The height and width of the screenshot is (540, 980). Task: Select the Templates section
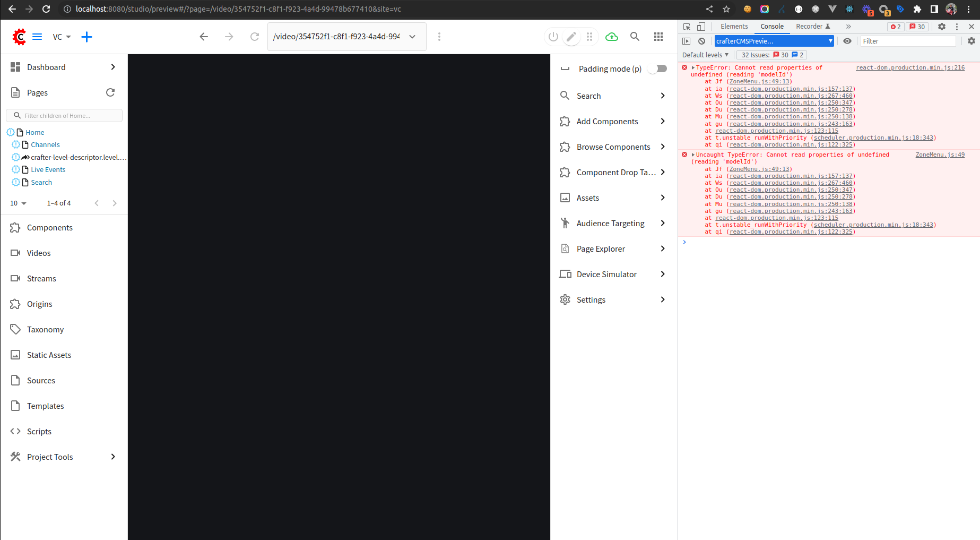point(45,406)
